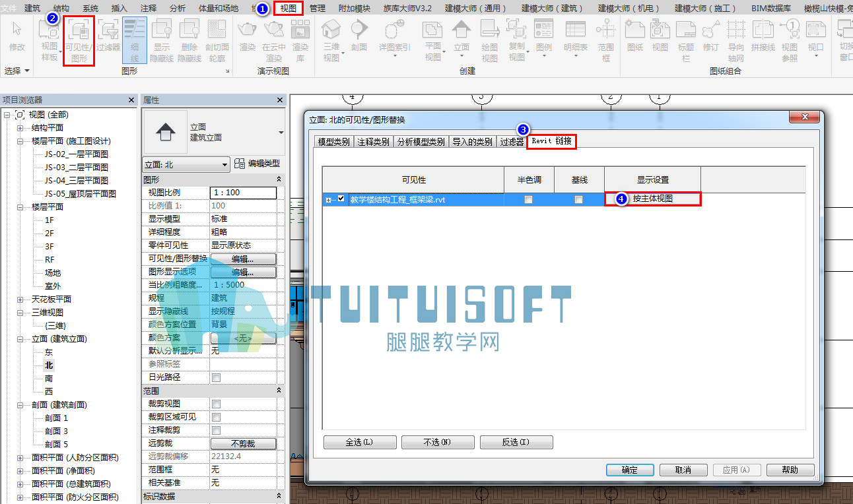Viewport: 853px width, 504px height.
Task: Open the 立面: 北 view selector dropdown
Action: tap(186, 164)
